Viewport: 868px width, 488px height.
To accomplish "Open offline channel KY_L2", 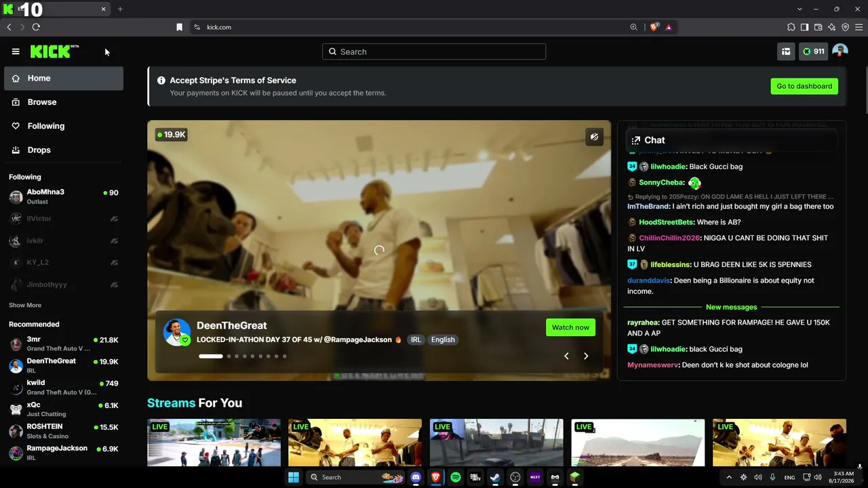I will (64, 262).
